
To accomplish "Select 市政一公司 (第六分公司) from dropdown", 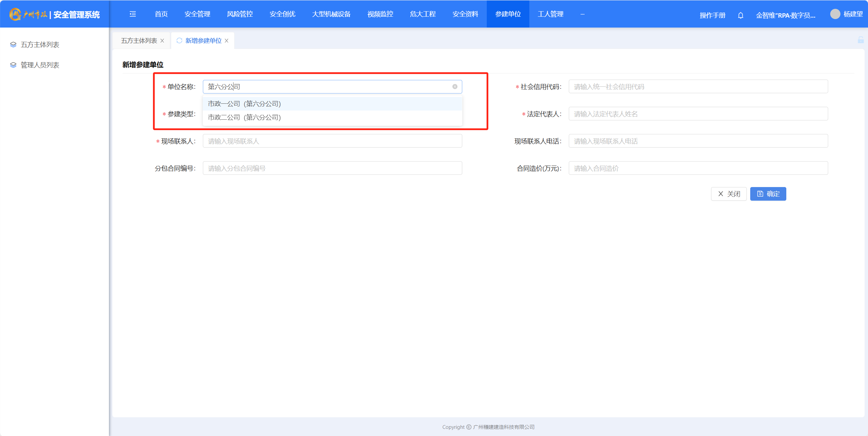I will pos(244,104).
